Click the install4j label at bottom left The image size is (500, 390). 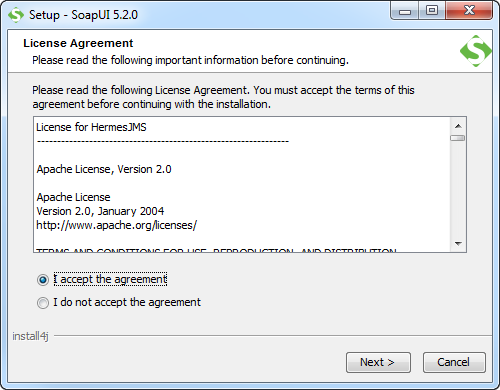[x=30, y=336]
